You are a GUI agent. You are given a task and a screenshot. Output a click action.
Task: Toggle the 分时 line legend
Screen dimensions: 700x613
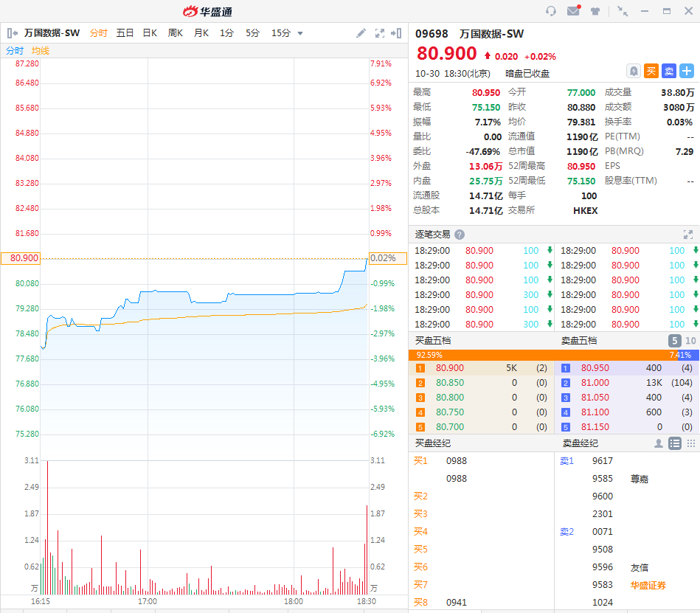click(15, 50)
